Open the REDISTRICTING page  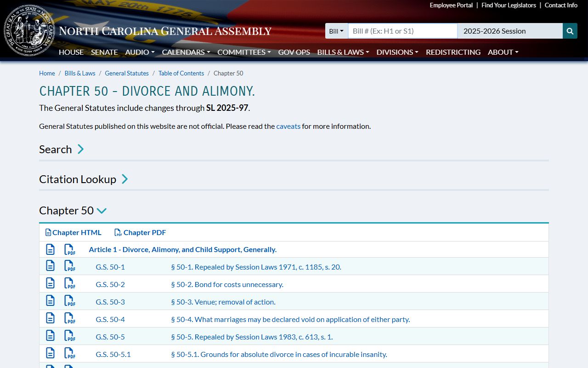453,52
